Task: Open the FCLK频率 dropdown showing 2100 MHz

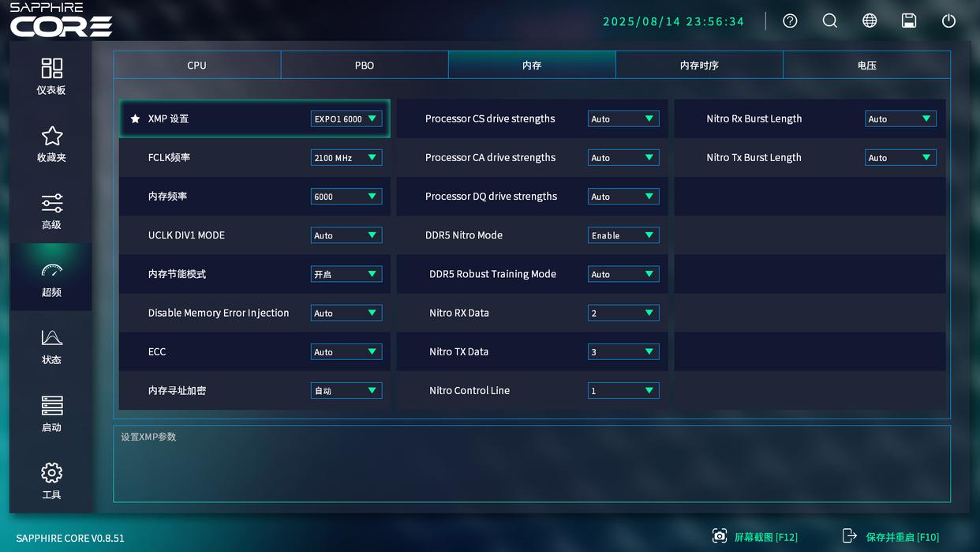Action: [x=346, y=157]
